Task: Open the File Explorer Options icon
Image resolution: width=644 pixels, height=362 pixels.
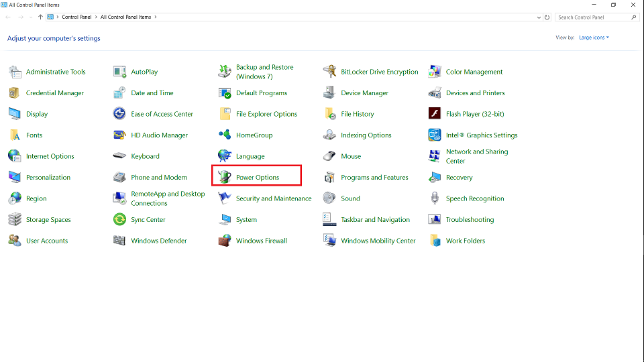Action: coord(225,114)
